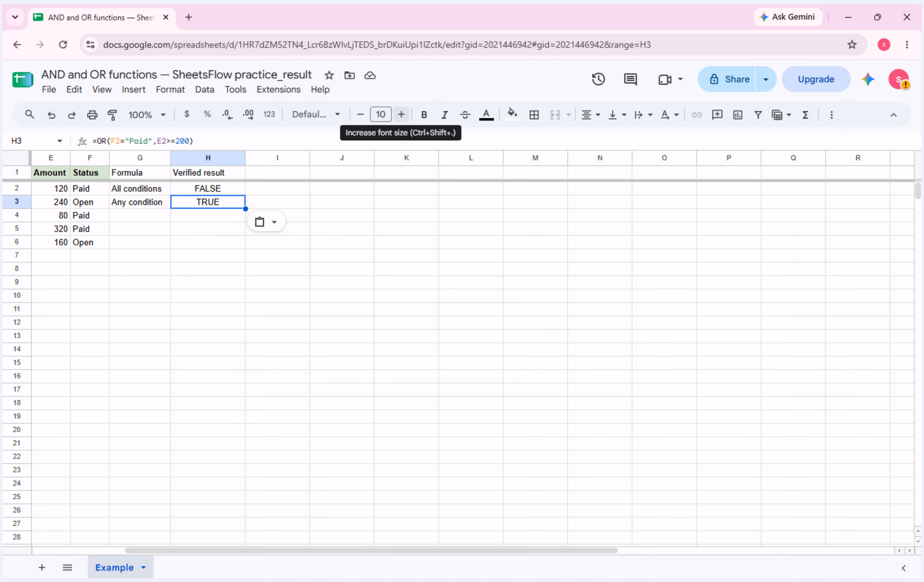Toggle bold formatting
Screen dimensions: 924x582
coord(424,115)
